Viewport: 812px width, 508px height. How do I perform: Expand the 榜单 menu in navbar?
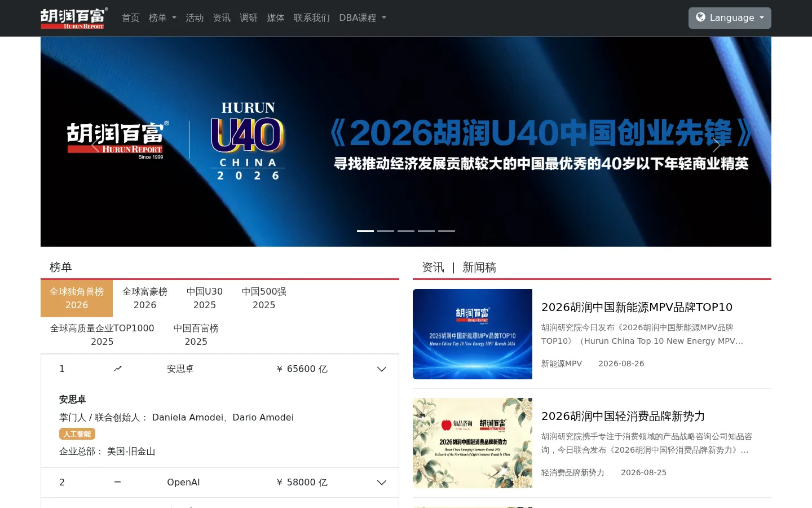pos(162,18)
